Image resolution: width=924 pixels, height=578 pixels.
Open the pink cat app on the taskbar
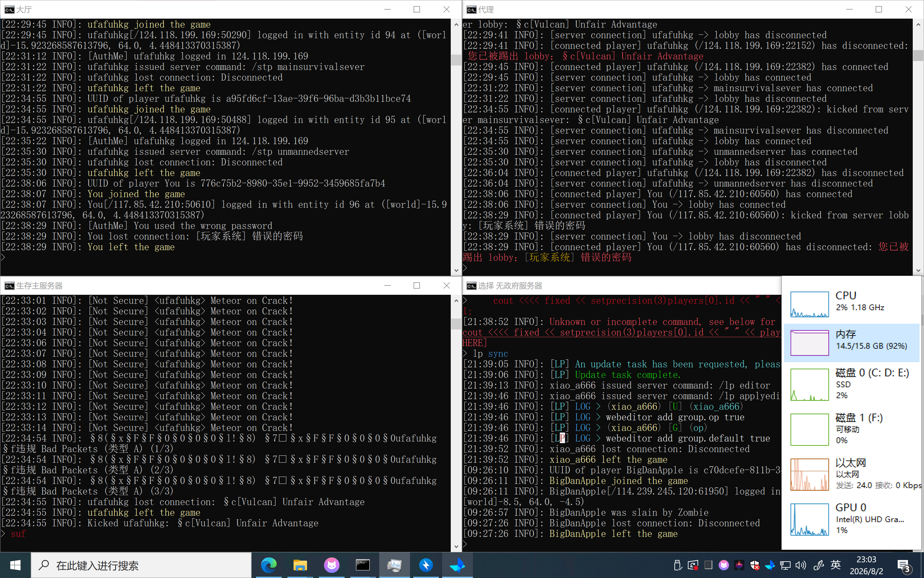[x=331, y=565]
